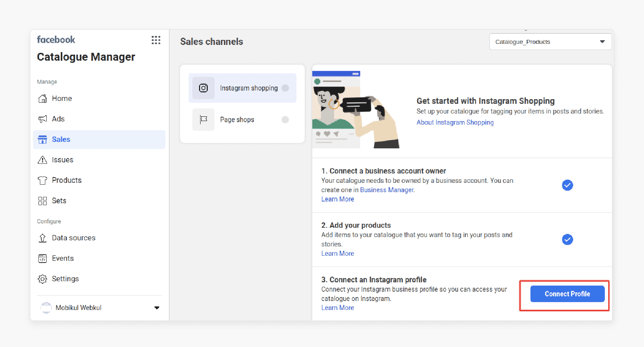
Task: Click the 3. Connect an Instagram profile heading
Action: [374, 280]
